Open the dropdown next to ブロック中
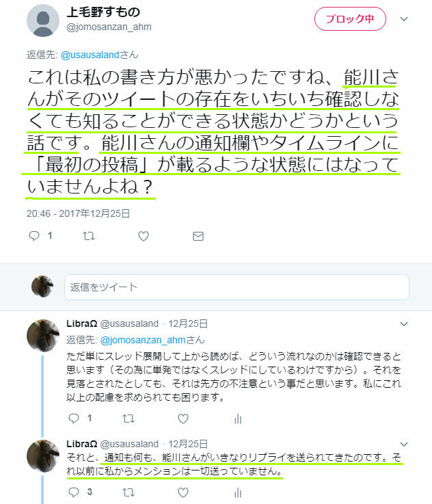Screen dimensions: 432x504 404,19
